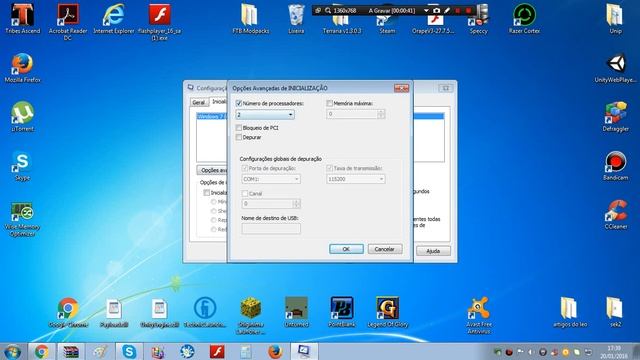Enable the Depurar checkbox
Screen dimensions: 640x360
[x=239, y=138]
